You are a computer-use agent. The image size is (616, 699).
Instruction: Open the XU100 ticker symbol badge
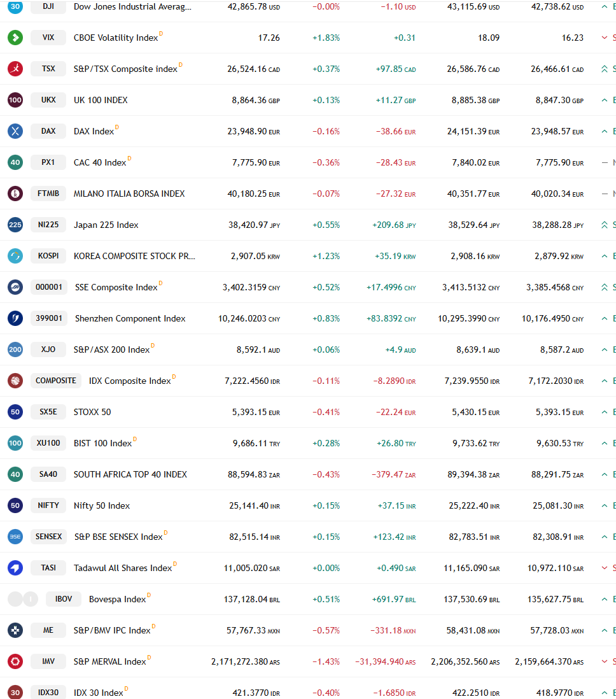[48, 443]
